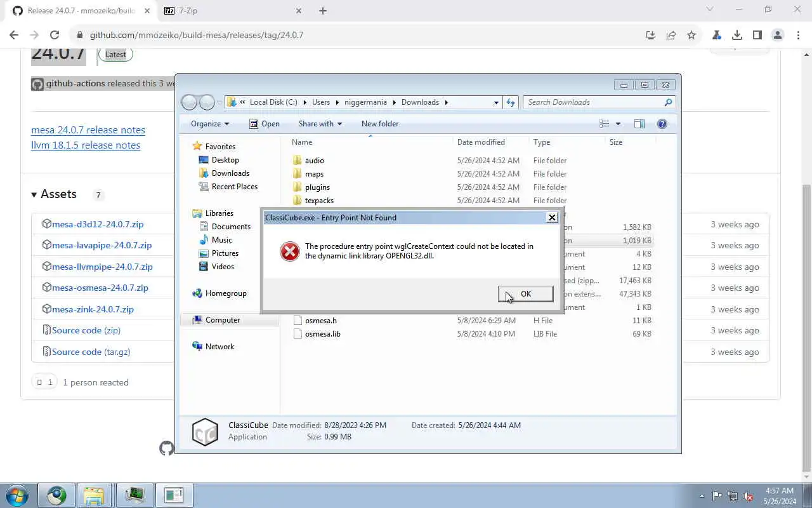The image size is (812, 508).
Task: Download mesa-llvmpipe-24.0.7.zip
Action: click(102, 267)
